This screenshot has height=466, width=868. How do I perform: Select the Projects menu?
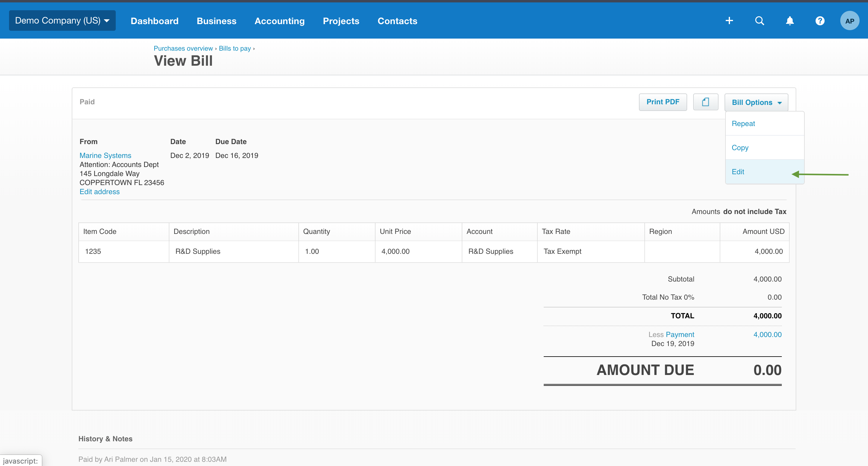[341, 21]
